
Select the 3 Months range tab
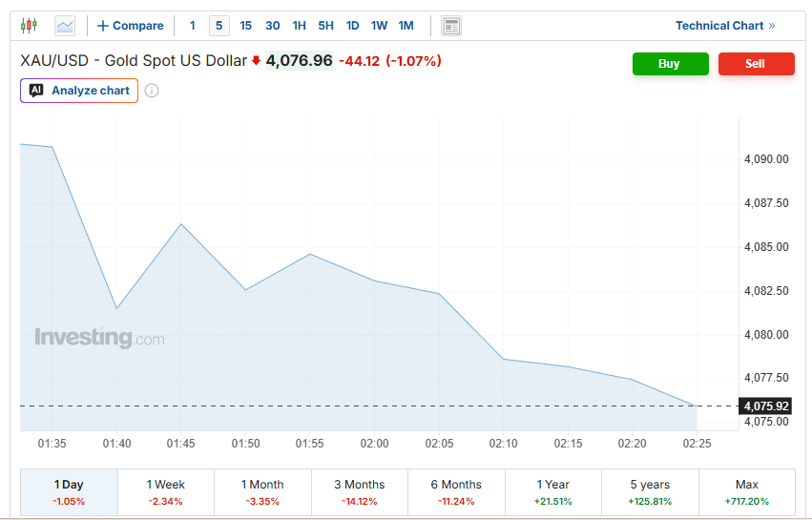(360, 492)
